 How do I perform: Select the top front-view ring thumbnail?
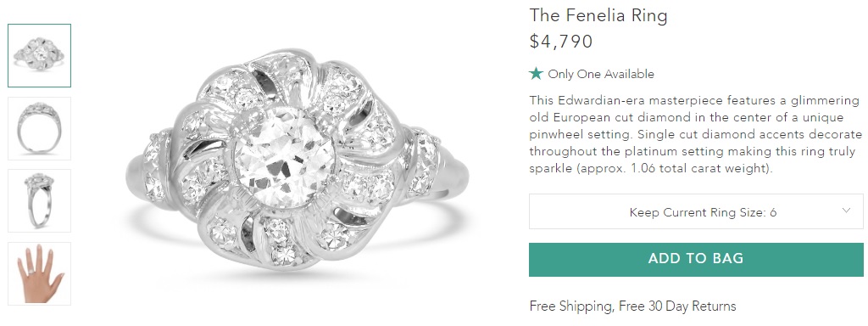click(39, 55)
